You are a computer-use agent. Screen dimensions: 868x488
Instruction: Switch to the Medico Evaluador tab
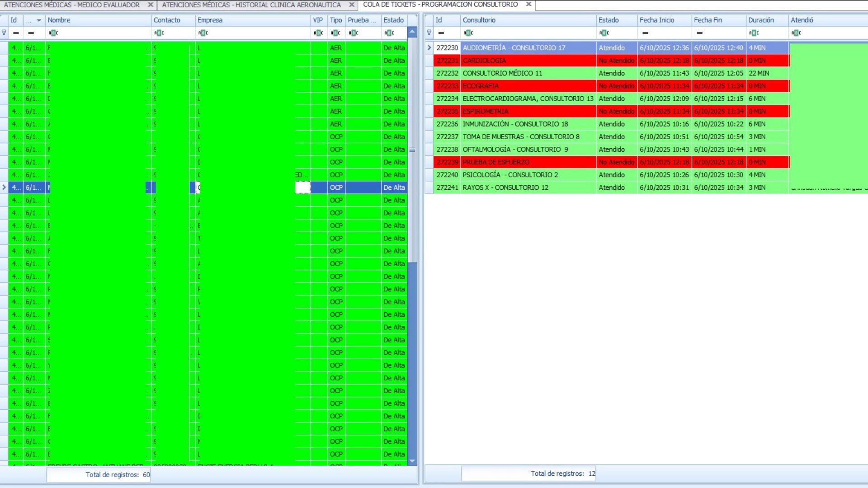(72, 5)
